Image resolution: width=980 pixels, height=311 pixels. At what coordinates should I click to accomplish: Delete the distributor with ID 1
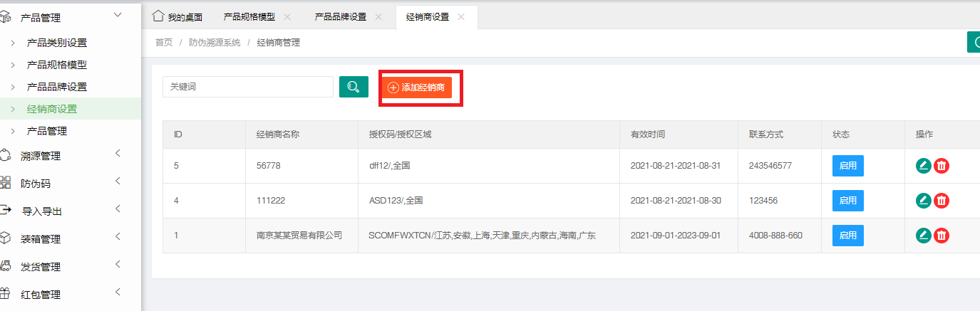[x=942, y=236]
